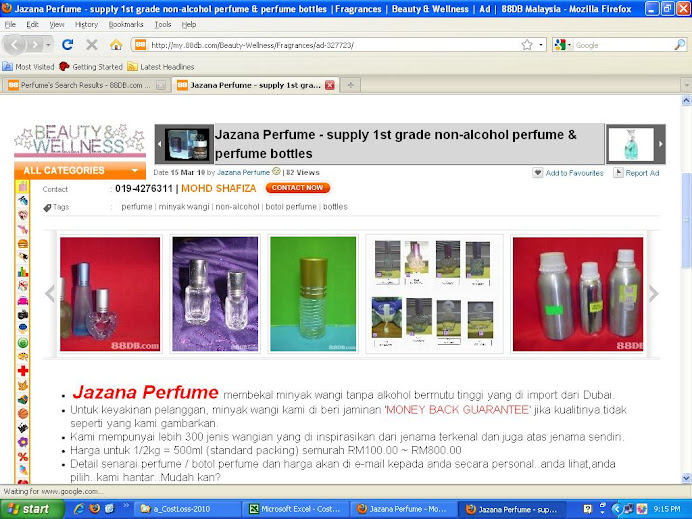
Task: Select the heart category icon in sidebar
Action: (23, 215)
